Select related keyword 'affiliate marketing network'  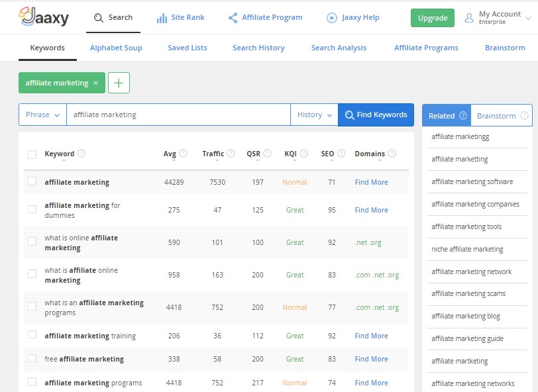tap(472, 271)
